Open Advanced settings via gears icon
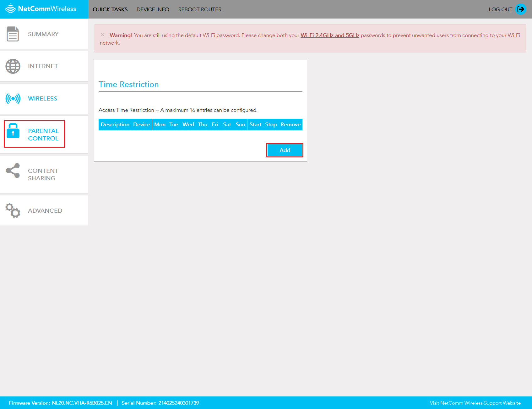 pyautogui.click(x=13, y=210)
